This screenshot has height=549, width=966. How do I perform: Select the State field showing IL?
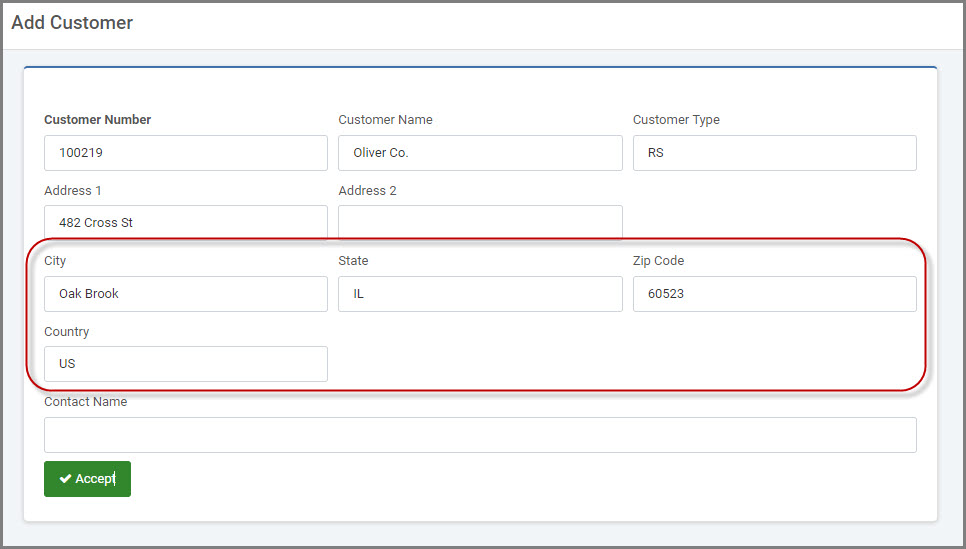(x=480, y=294)
